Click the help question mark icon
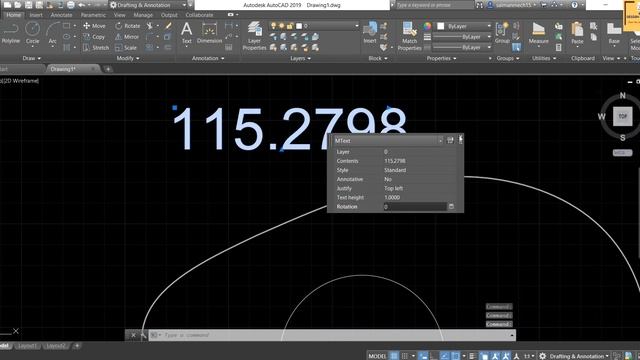 tap(574, 5)
